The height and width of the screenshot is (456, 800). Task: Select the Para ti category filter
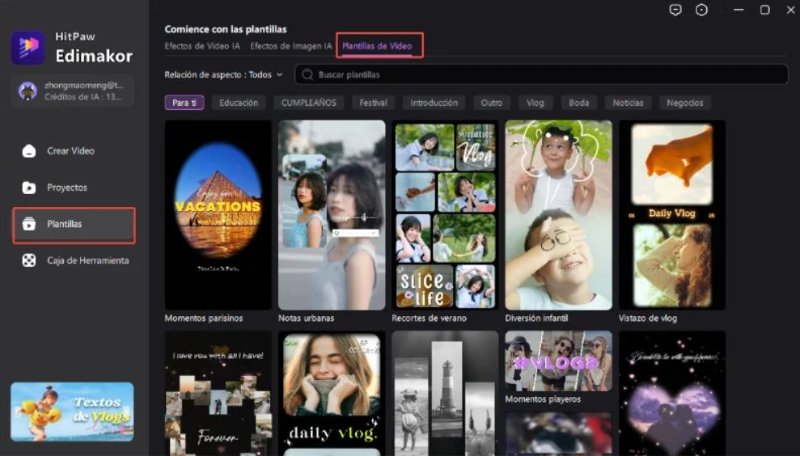tap(184, 103)
